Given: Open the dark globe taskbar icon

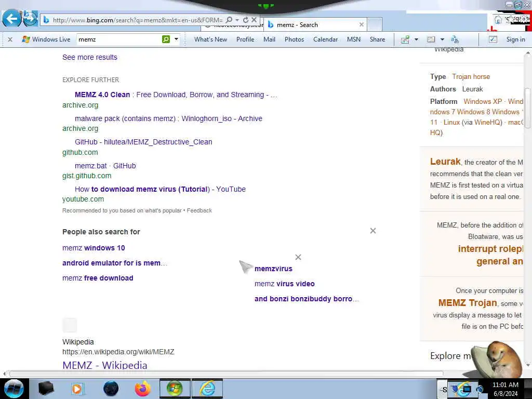Looking at the screenshot, I should [111, 389].
